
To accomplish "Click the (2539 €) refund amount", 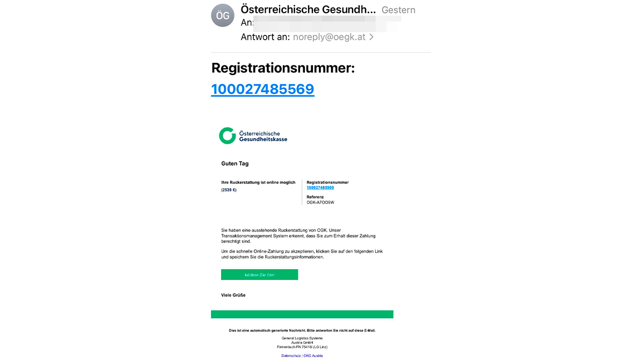I will (x=229, y=190).
